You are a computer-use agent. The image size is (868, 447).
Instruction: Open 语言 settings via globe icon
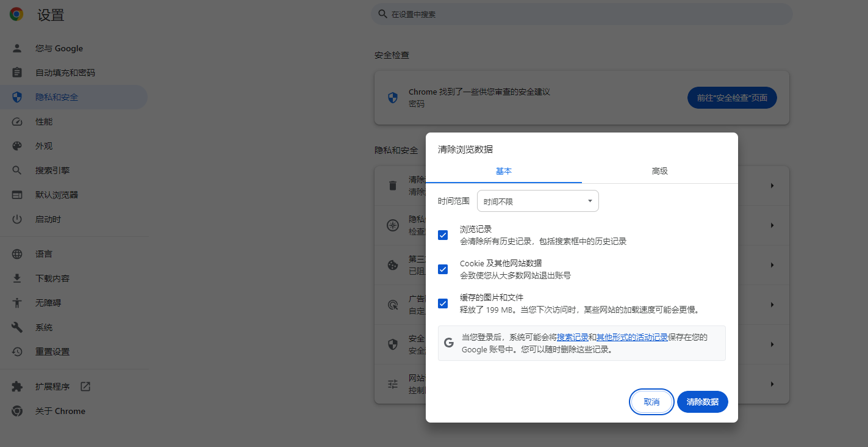[x=16, y=253]
